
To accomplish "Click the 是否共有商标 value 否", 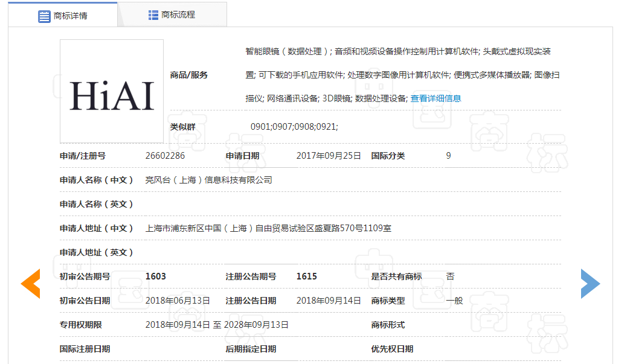I will tap(451, 276).
